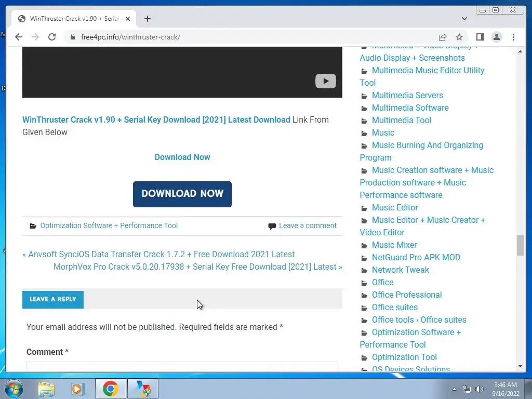
Task: Select the WinThruster Crack v1.90 tab
Action: (x=74, y=19)
